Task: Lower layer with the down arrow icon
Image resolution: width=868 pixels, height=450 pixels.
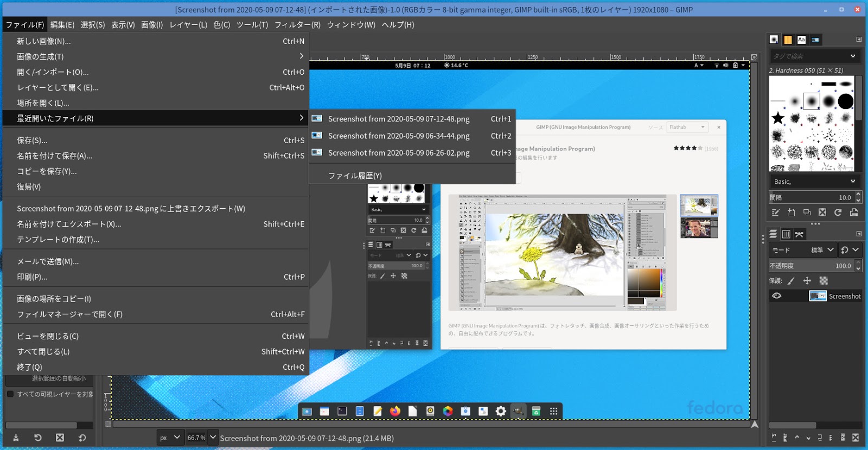Action: [808, 438]
